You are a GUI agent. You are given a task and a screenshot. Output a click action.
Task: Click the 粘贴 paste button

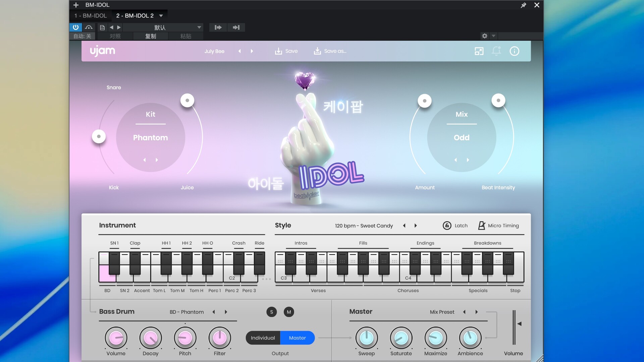tap(186, 36)
